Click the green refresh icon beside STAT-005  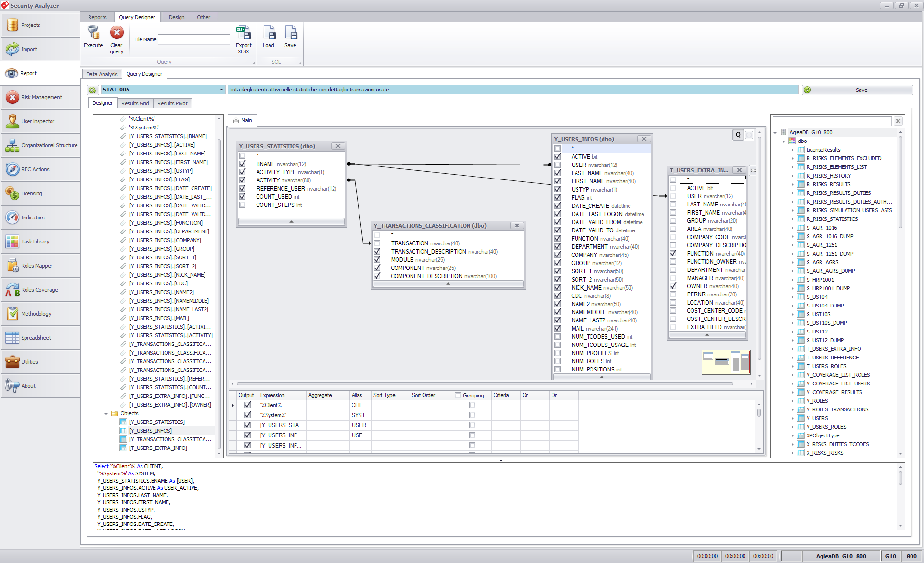pyautogui.click(x=92, y=90)
